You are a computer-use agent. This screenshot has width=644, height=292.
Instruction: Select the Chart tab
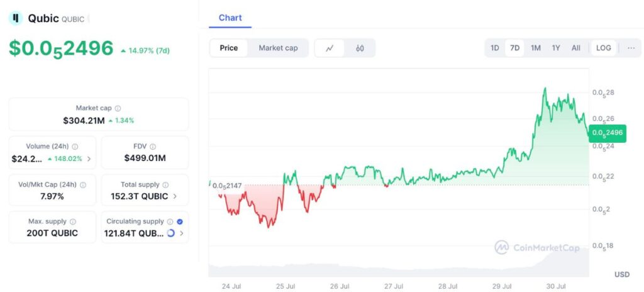pyautogui.click(x=230, y=18)
